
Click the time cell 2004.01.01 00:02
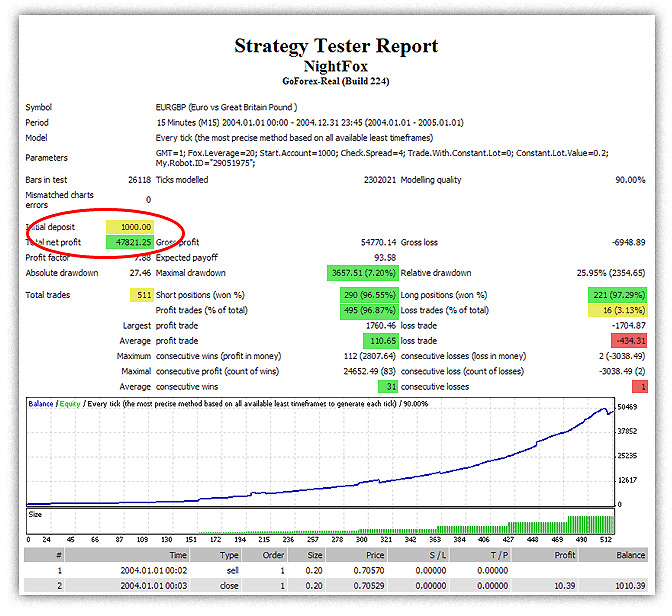154,571
